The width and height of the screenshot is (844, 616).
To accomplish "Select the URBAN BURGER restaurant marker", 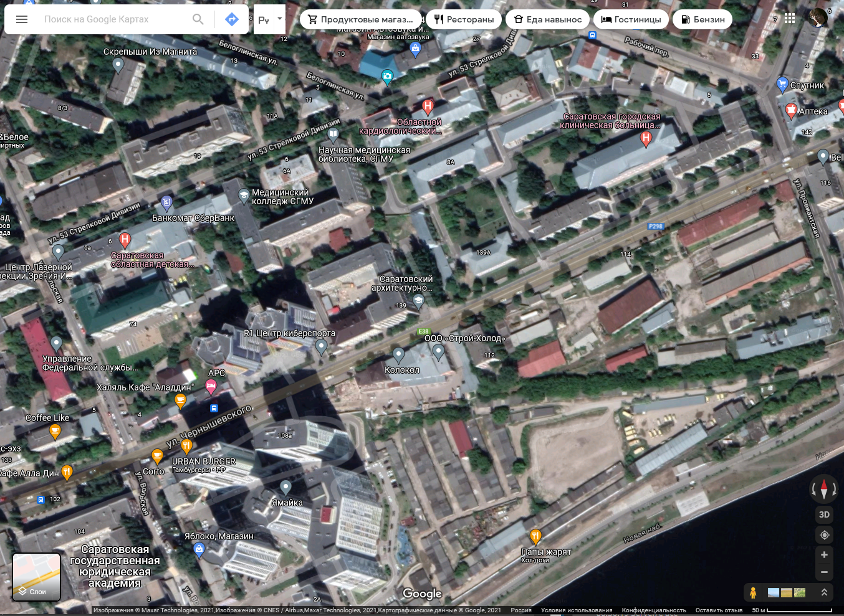I will (186, 446).
